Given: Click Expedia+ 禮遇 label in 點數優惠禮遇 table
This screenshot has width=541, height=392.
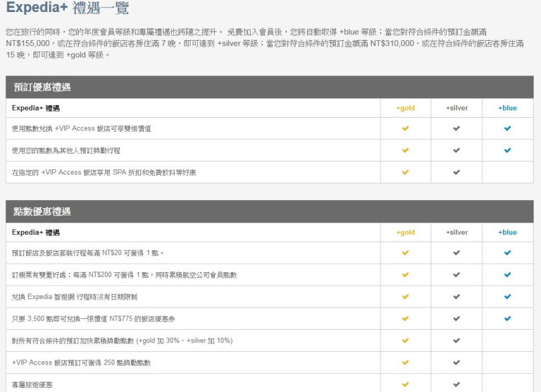Looking at the screenshot, I should point(35,233).
